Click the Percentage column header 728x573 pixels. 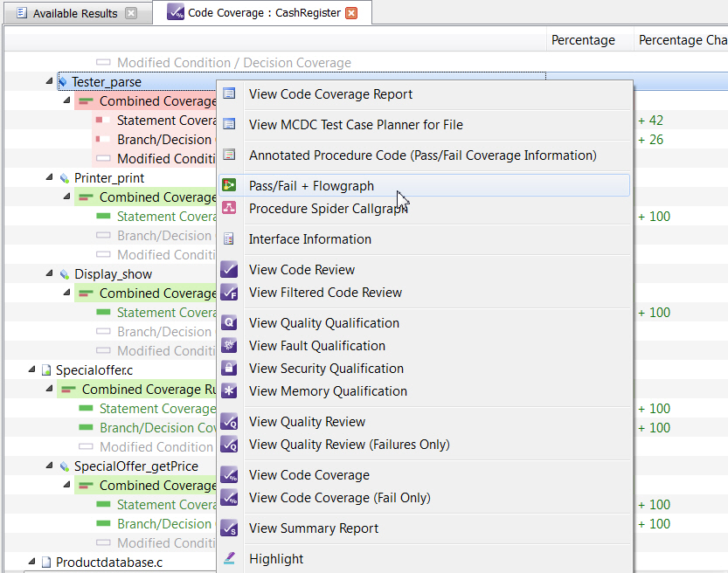(x=582, y=40)
